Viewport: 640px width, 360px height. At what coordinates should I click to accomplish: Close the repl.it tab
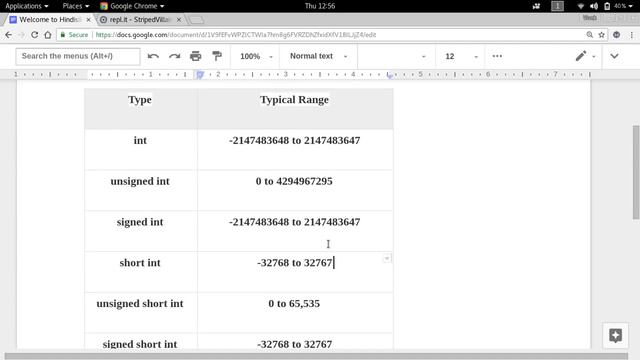179,20
